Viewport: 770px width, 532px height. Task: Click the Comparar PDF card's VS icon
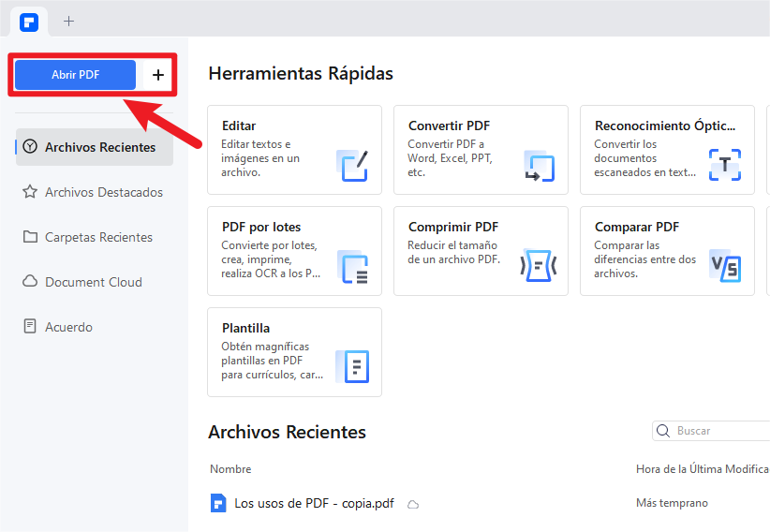[725, 266]
